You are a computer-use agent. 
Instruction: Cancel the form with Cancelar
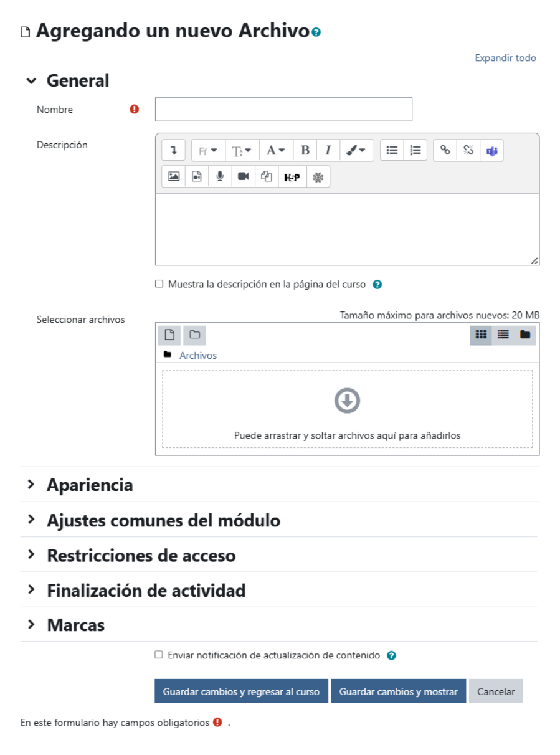click(x=496, y=691)
